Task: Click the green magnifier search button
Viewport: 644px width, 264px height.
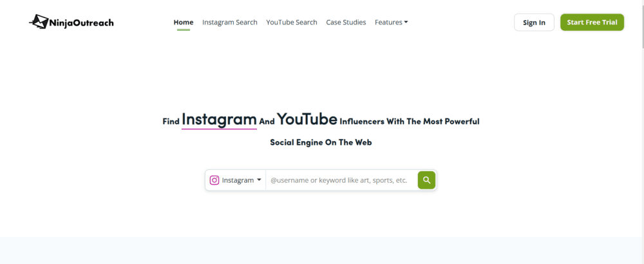Action: [x=427, y=180]
